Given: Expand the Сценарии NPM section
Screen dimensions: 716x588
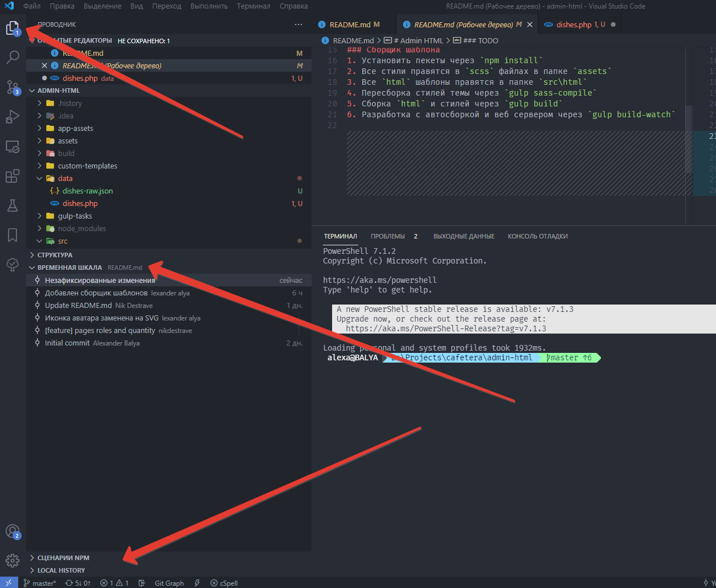Looking at the screenshot, I should 63,558.
